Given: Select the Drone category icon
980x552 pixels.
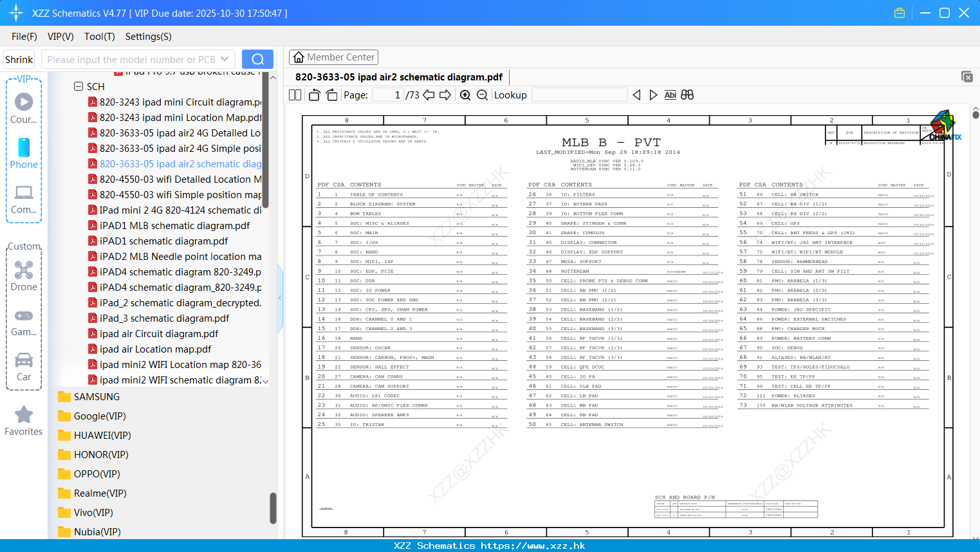Looking at the screenshot, I should tap(24, 275).
